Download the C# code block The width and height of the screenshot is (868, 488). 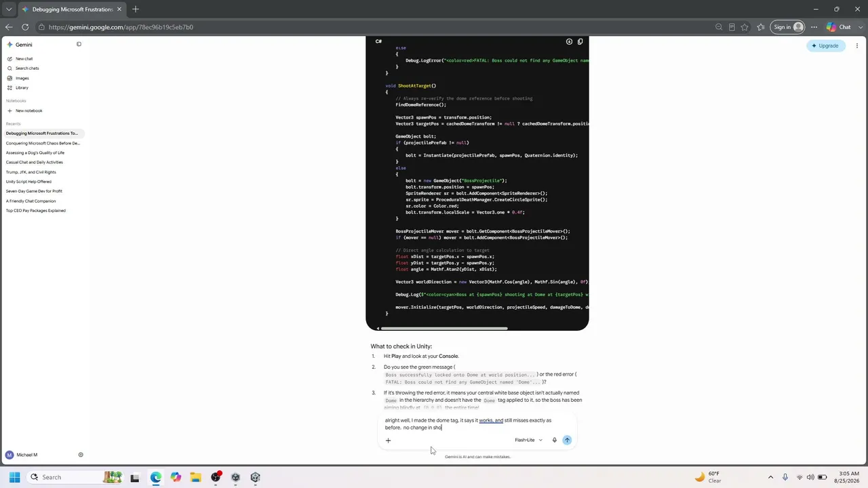click(x=569, y=41)
